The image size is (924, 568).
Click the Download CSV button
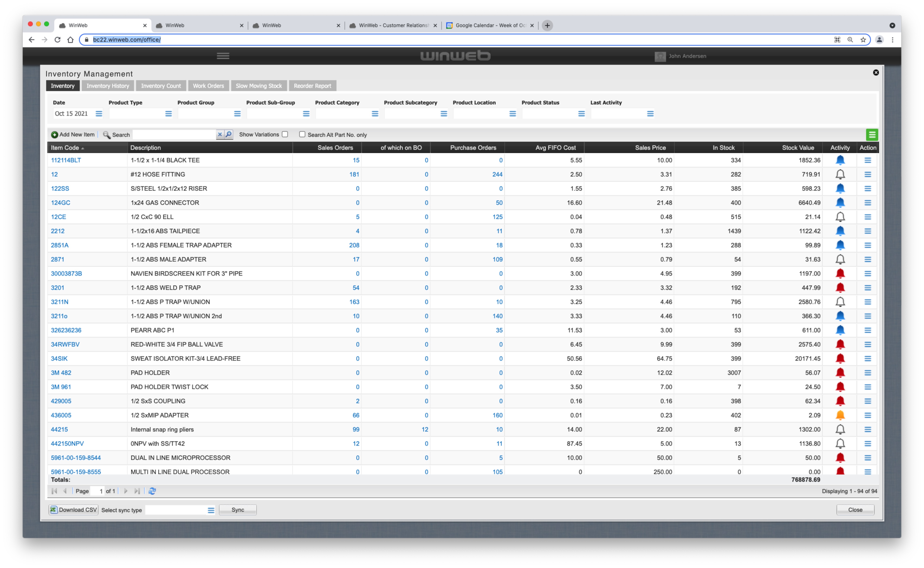coord(74,510)
